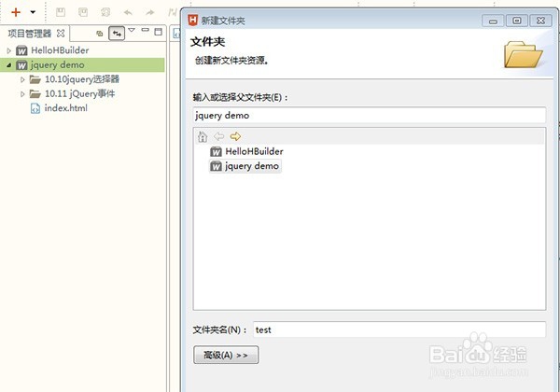Expand the HelloHBuilder project node

(x=9, y=50)
